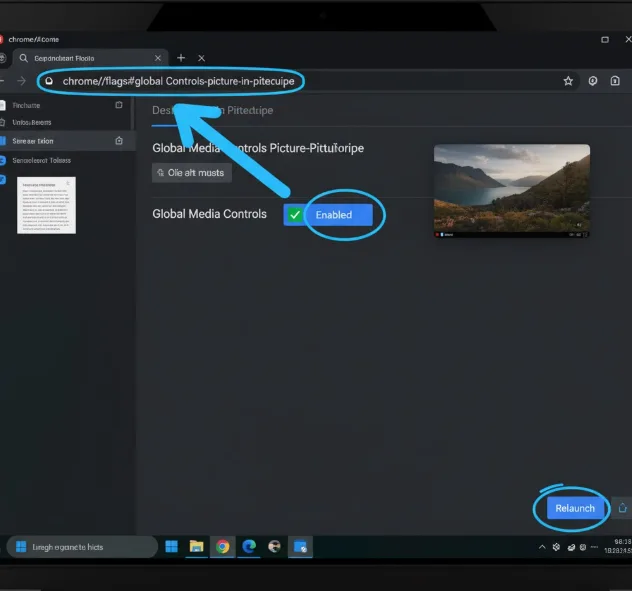Click the icon right of the Relaunch button
Screen dimensions: 632x591
[622, 508]
